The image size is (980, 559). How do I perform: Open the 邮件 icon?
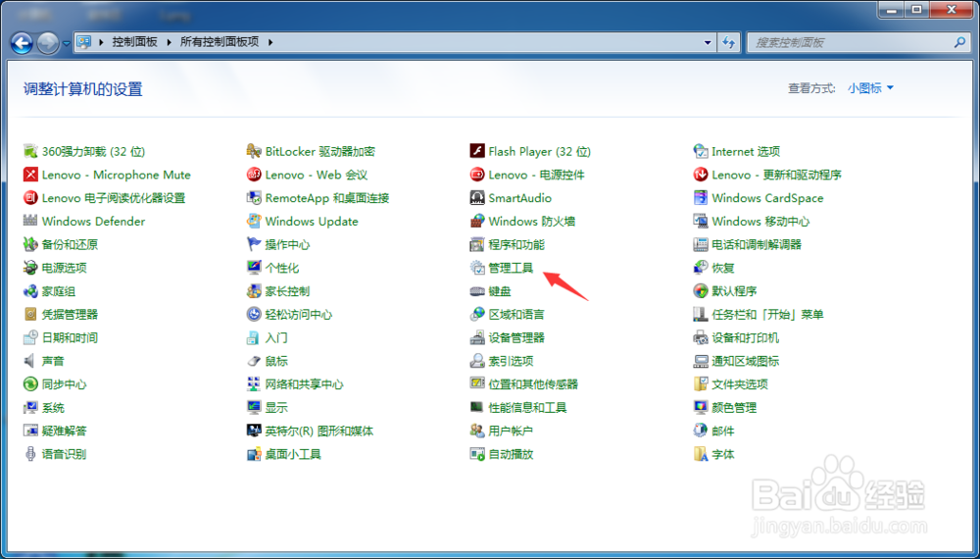[x=701, y=431]
